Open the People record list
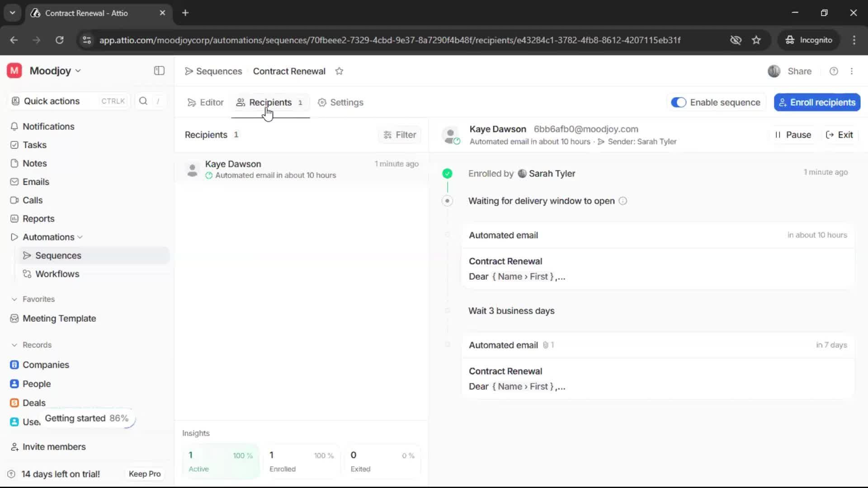 [x=36, y=384]
